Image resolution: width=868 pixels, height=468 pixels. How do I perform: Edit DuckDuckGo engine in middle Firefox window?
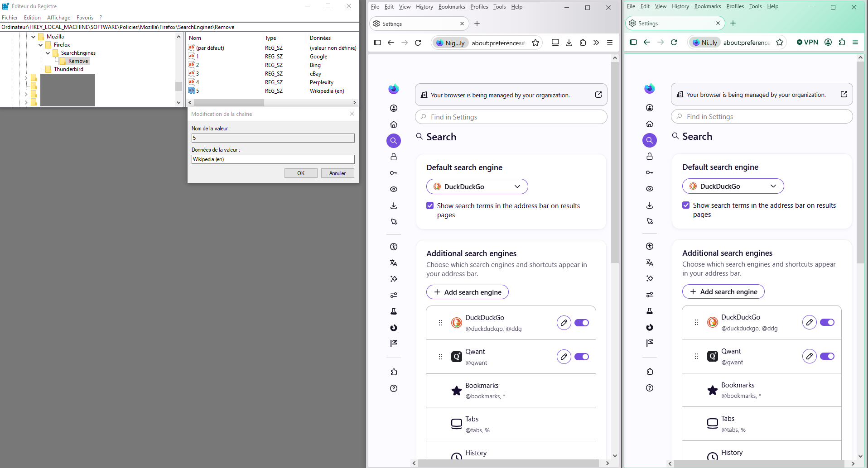pos(564,323)
